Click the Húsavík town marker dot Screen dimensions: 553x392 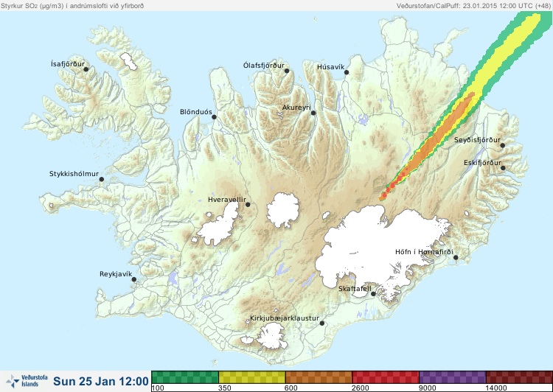pos(347,72)
